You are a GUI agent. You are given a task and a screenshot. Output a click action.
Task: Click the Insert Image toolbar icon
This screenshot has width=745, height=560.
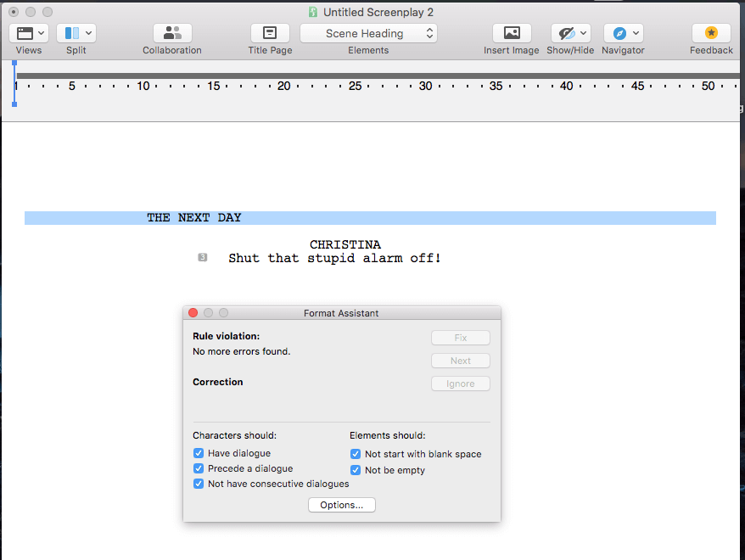pyautogui.click(x=512, y=33)
